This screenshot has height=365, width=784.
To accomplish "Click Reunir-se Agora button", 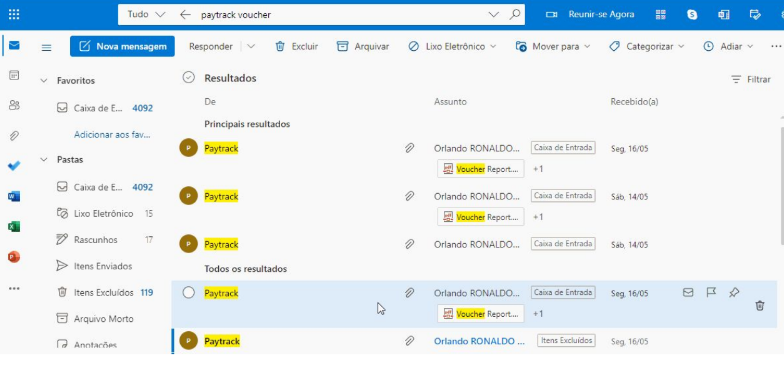I will (590, 14).
